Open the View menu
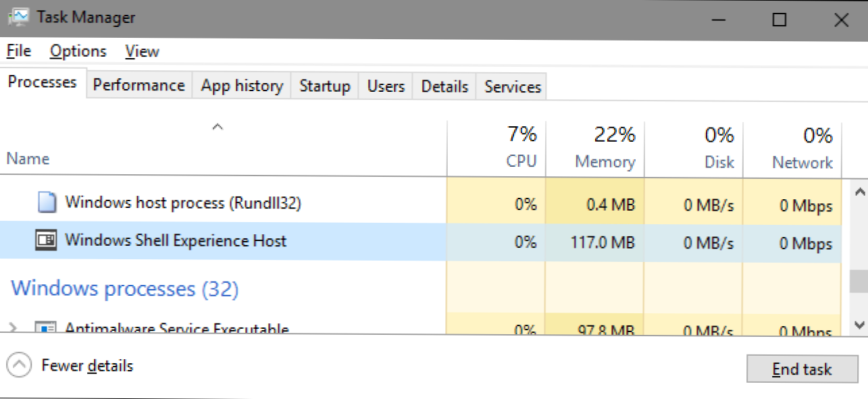The width and height of the screenshot is (868, 399). tap(142, 51)
